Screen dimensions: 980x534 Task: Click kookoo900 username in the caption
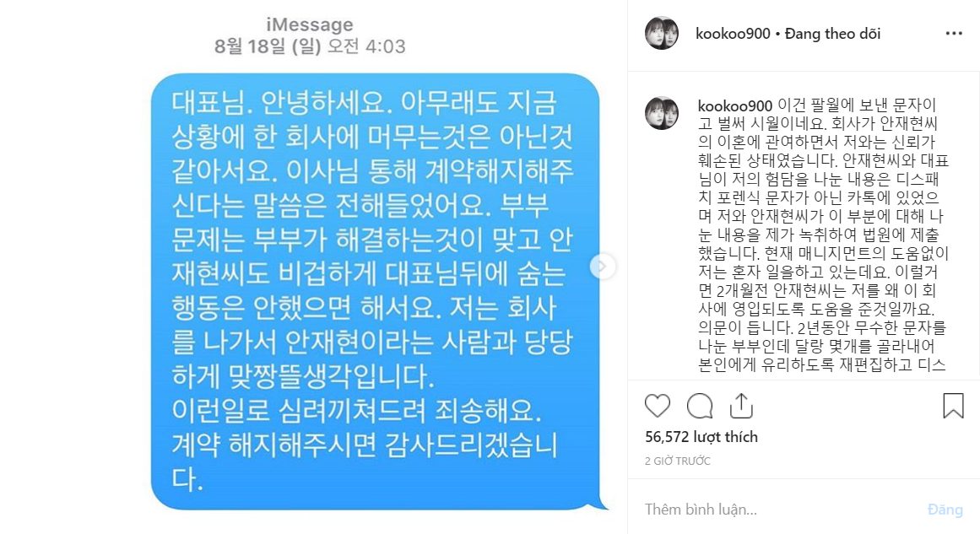click(735, 105)
